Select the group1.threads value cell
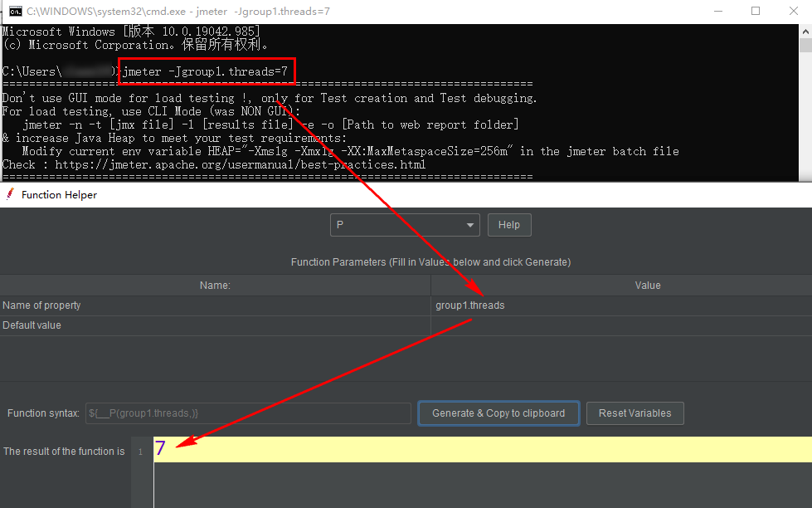Screen dimensions: 812x508 pos(621,305)
